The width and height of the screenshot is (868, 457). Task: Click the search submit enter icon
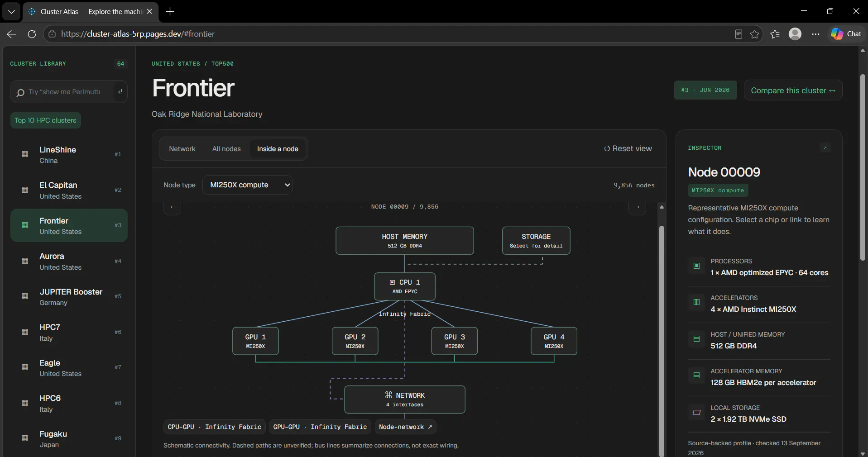coord(120,92)
